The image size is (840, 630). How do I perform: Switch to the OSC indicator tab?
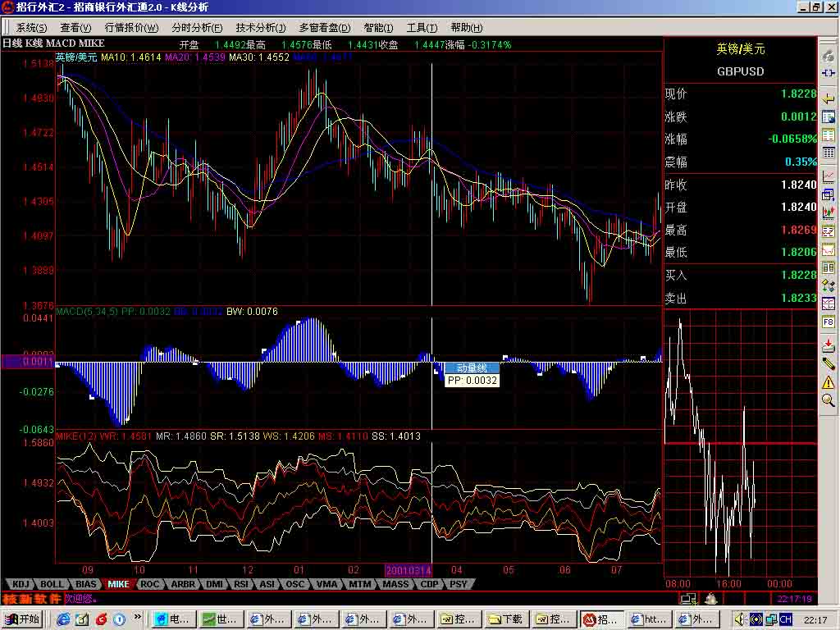tap(294, 584)
